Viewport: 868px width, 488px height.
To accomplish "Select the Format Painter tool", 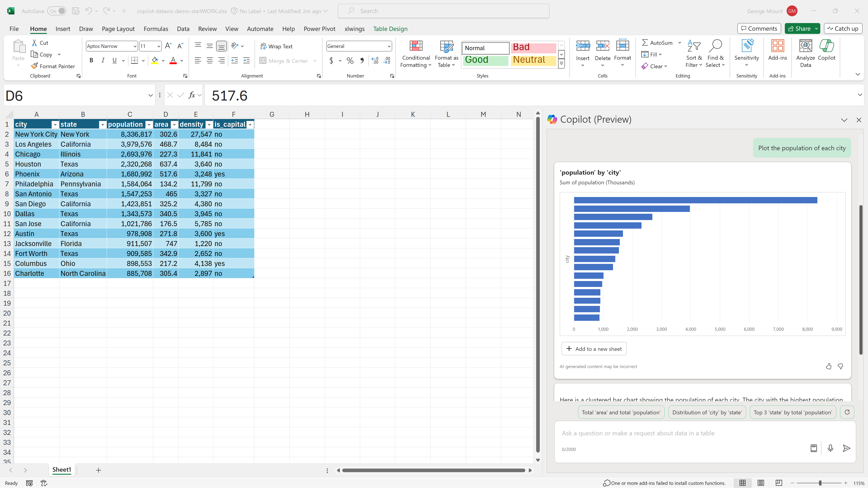I will click(53, 66).
